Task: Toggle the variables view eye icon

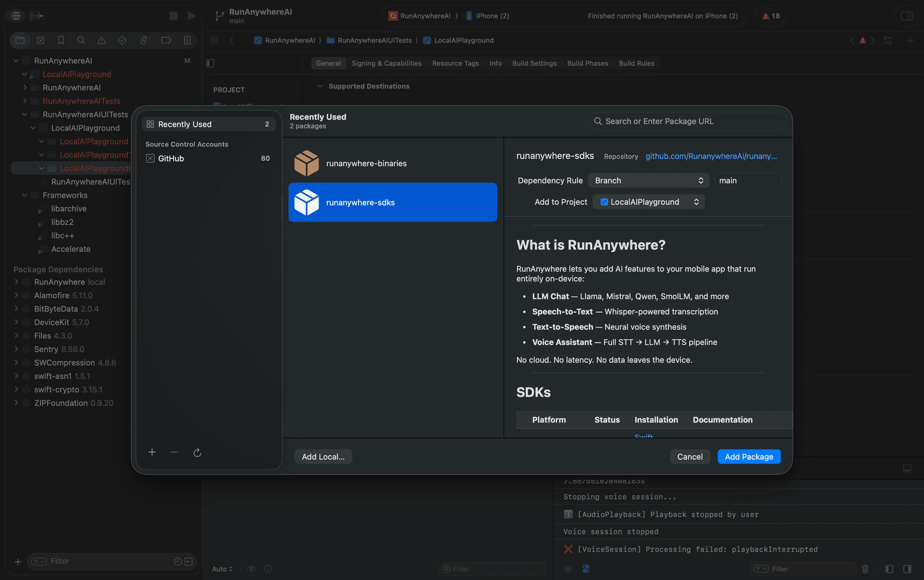Action: pyautogui.click(x=251, y=569)
